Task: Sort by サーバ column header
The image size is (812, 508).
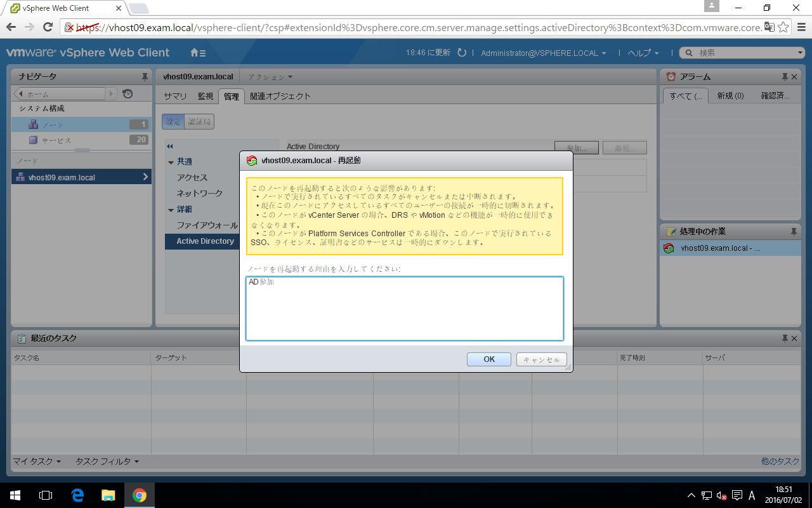Action: tap(752, 358)
